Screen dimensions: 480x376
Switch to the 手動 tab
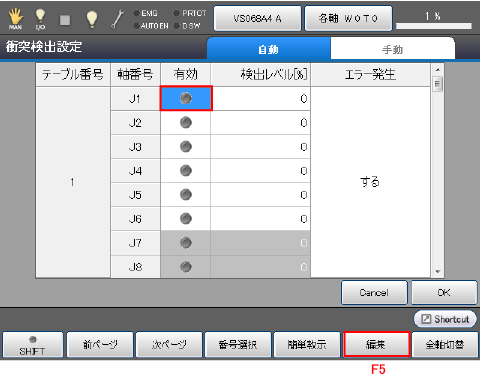(x=392, y=49)
